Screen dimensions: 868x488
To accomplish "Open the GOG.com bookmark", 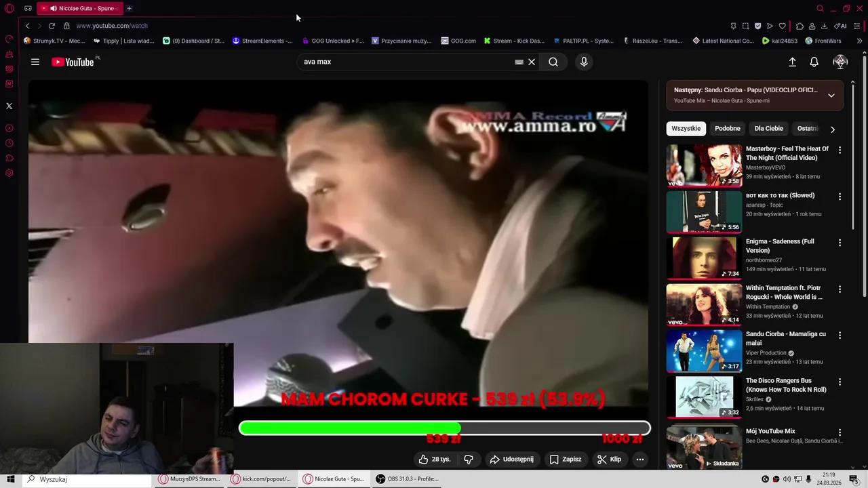I will click(x=458, y=41).
